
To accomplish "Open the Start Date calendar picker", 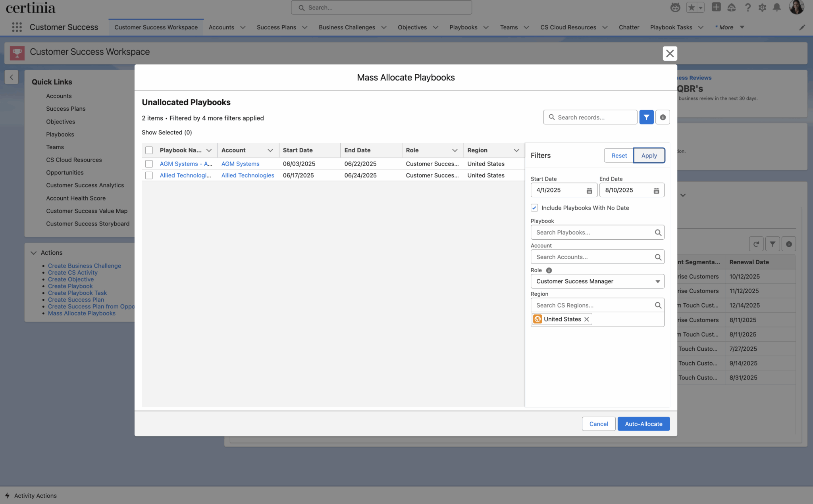I will click(x=588, y=190).
